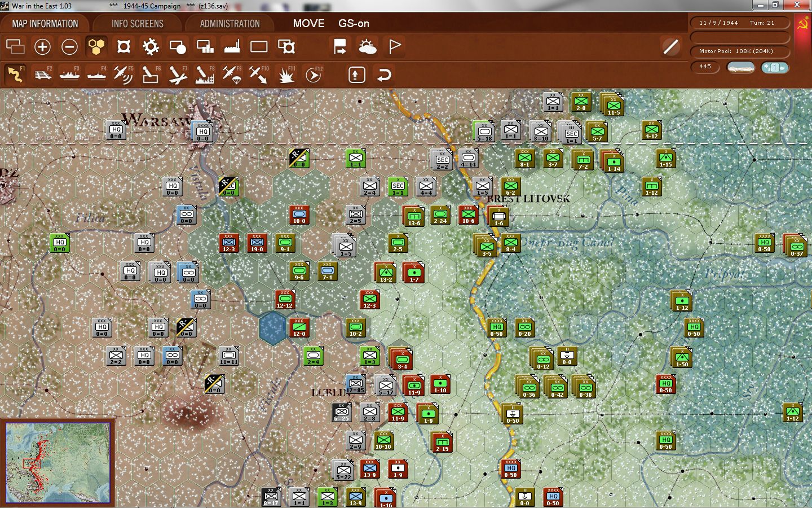Select the green 9-1 unit counter

[285, 243]
